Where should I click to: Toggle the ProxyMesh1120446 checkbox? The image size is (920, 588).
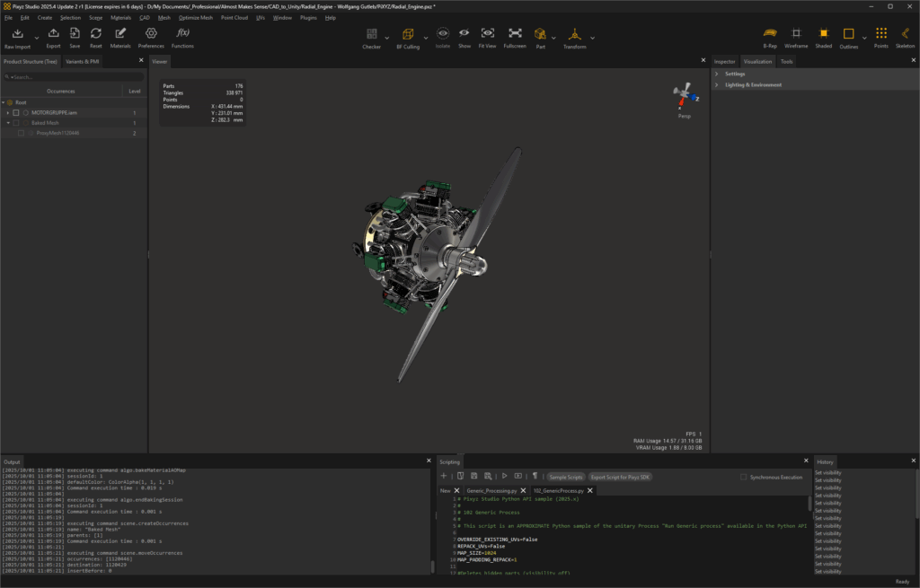pyautogui.click(x=21, y=133)
